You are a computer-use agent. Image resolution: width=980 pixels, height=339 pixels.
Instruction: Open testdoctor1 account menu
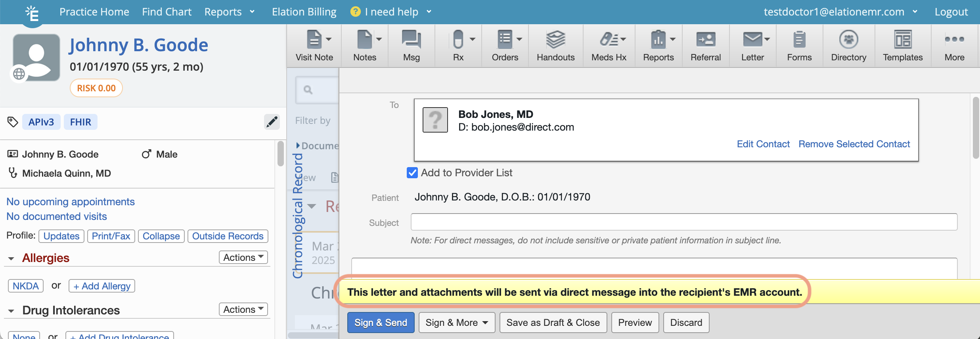click(x=840, y=12)
